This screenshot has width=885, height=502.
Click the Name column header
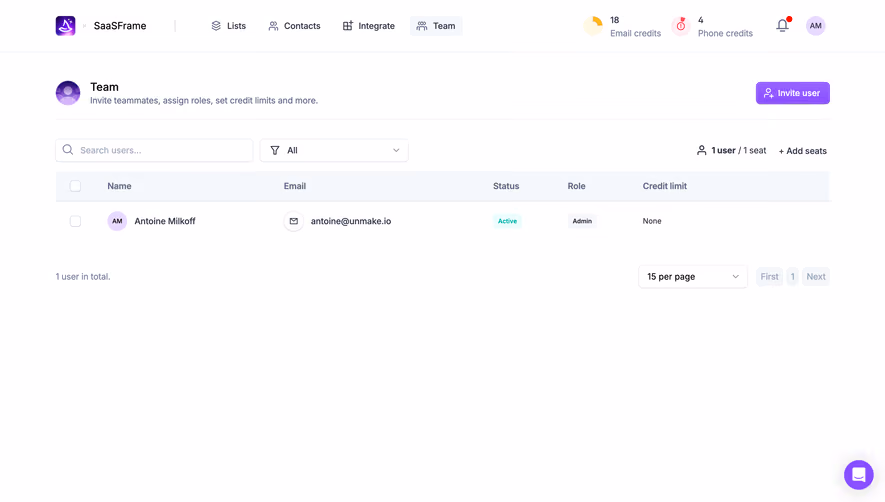[x=119, y=186]
